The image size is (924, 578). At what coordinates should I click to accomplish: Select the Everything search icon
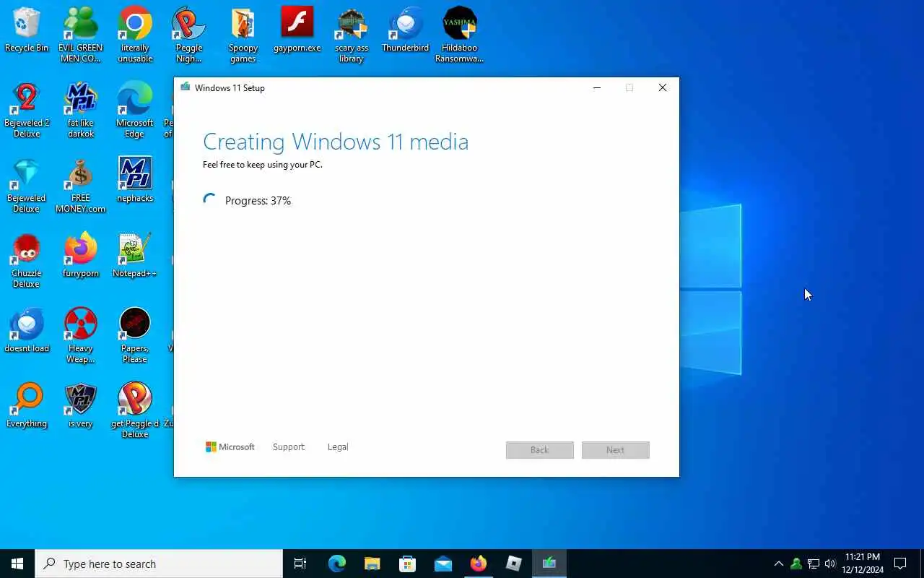click(27, 405)
